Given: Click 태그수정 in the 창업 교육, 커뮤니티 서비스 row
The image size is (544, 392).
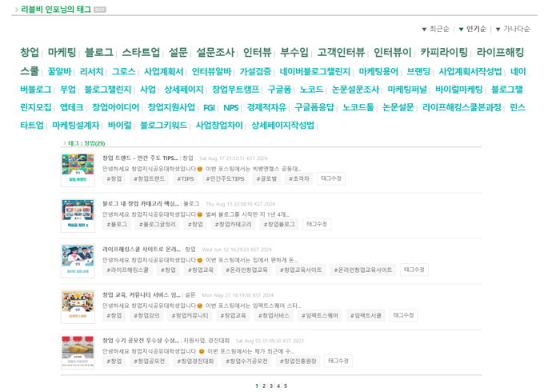Looking at the screenshot, I should (403, 315).
